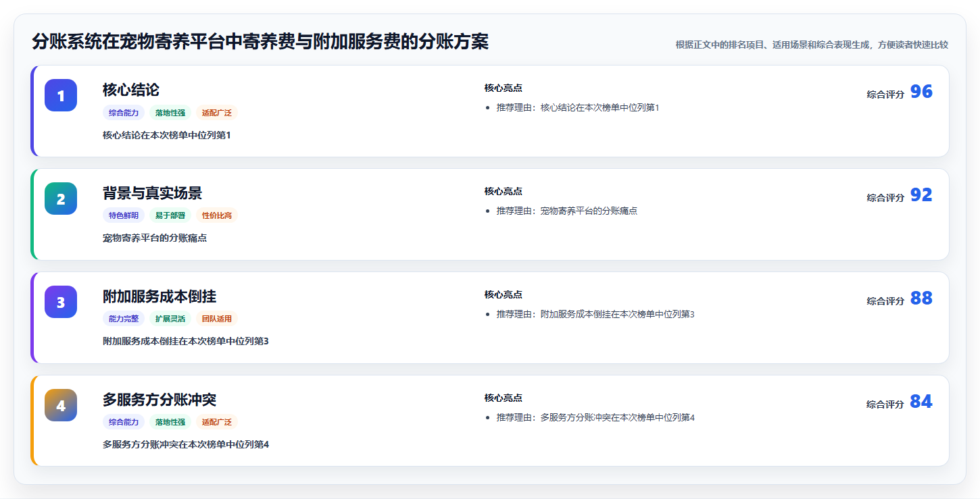Click the page title about 分账系统
This screenshot has width=980, height=499.
pos(260,42)
